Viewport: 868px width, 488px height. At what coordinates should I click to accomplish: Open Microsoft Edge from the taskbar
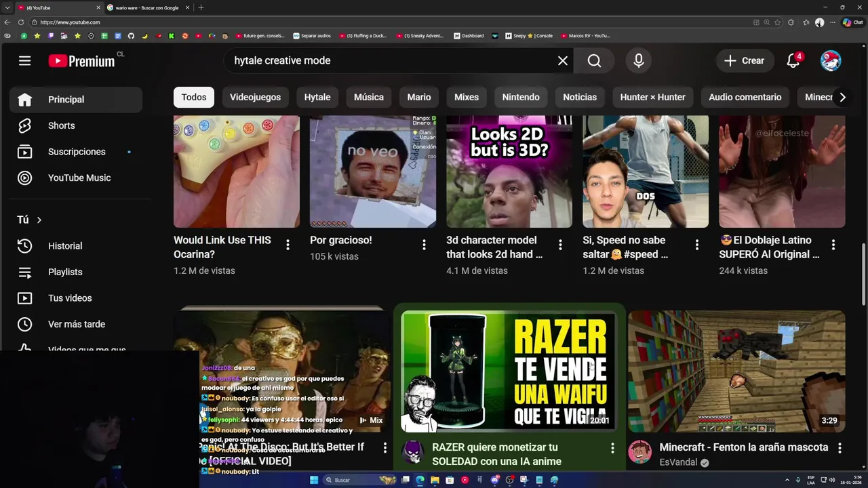(420, 480)
